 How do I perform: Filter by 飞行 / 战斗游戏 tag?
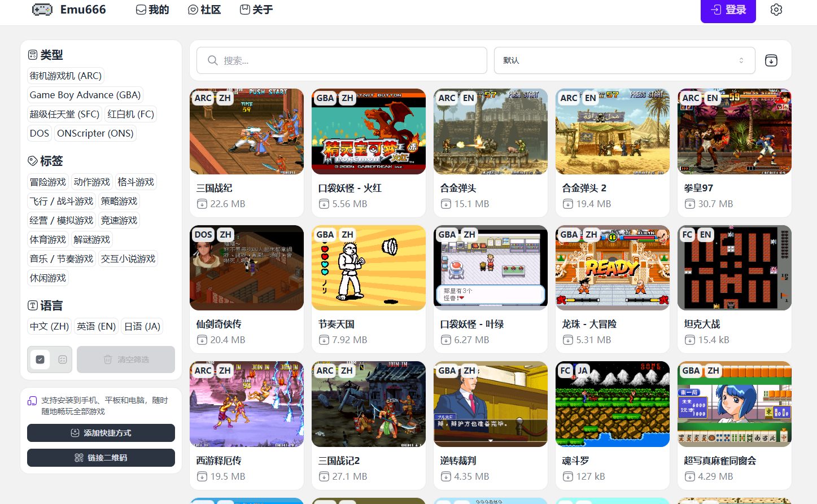click(x=62, y=201)
